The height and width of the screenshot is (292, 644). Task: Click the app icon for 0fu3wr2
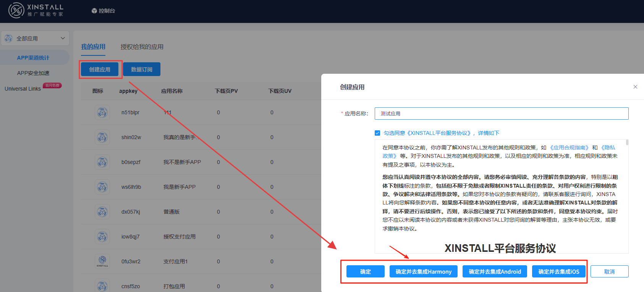click(102, 261)
